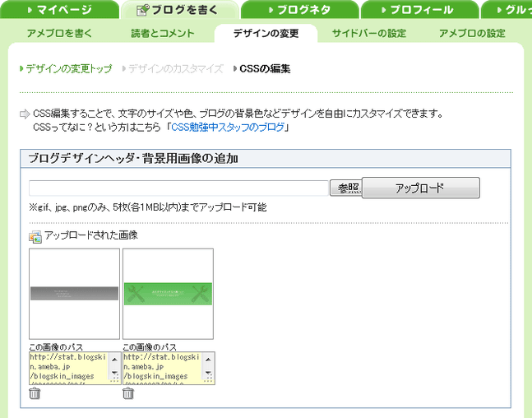The image size is (532, 418).
Task: Click the pencil icon on ブログを書く tab
Action: [x=141, y=10]
